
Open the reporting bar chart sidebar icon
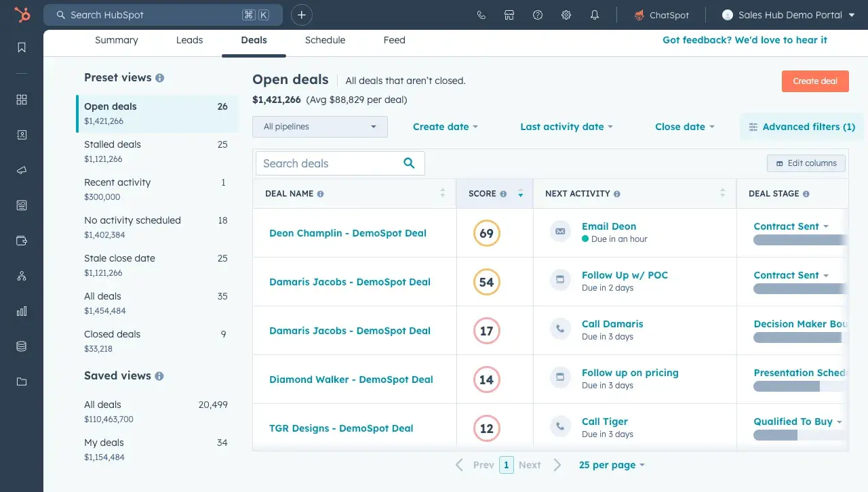[22, 311]
